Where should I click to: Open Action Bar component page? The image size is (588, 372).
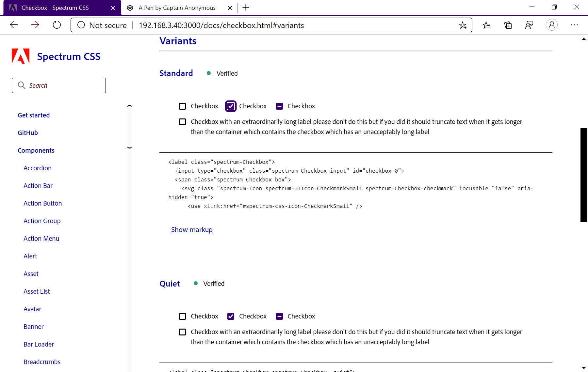38,186
